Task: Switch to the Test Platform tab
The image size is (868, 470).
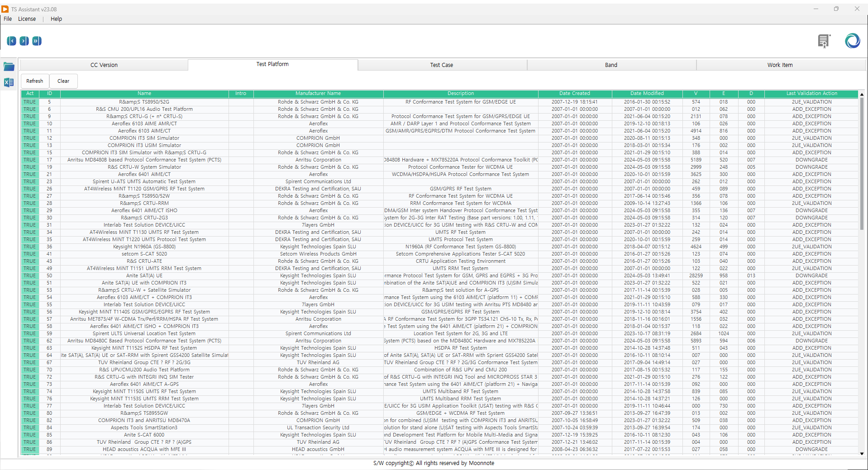Action: 272,64
